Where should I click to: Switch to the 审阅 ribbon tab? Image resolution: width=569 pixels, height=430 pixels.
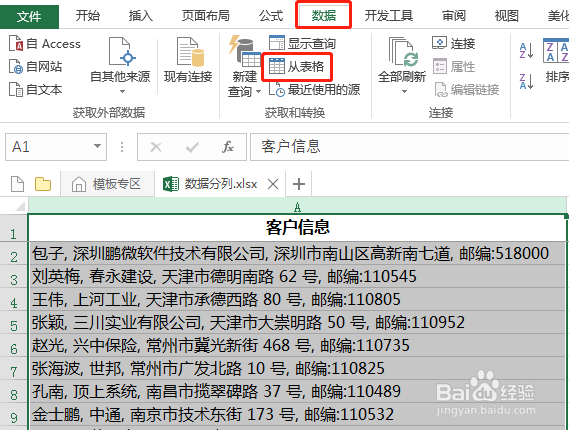point(454,16)
